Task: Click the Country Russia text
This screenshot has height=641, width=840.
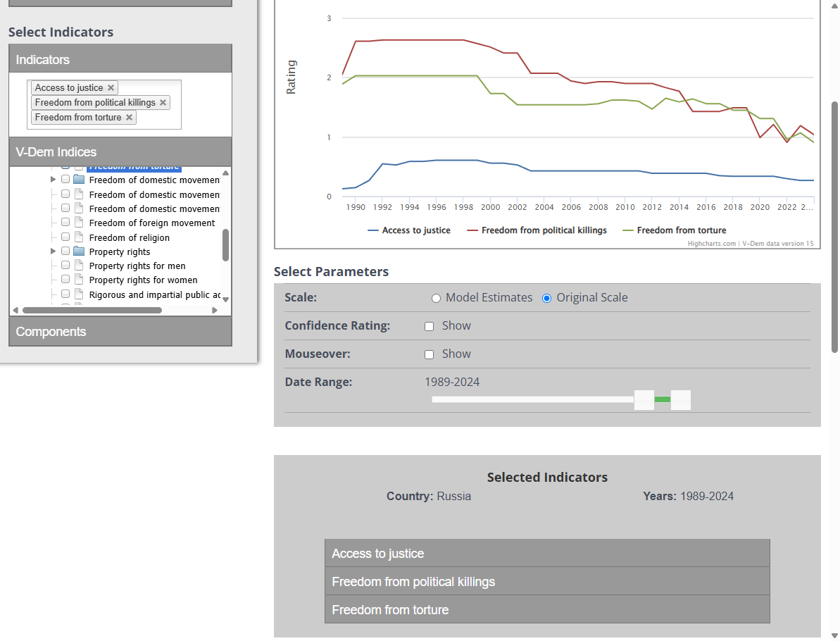Action: point(429,497)
